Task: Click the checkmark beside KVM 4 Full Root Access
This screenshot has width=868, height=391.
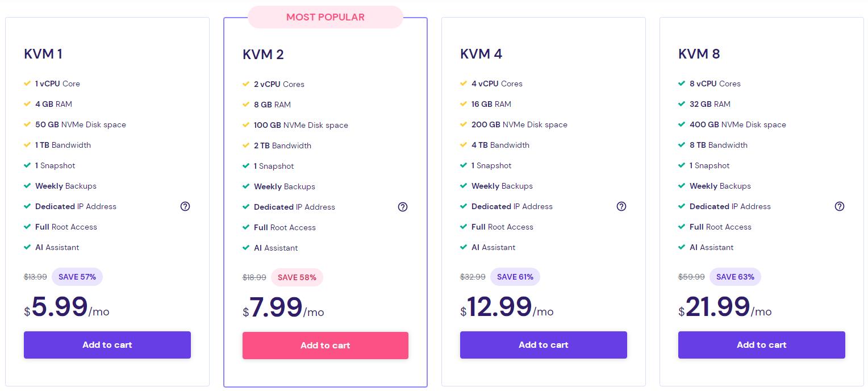Action: point(464,227)
